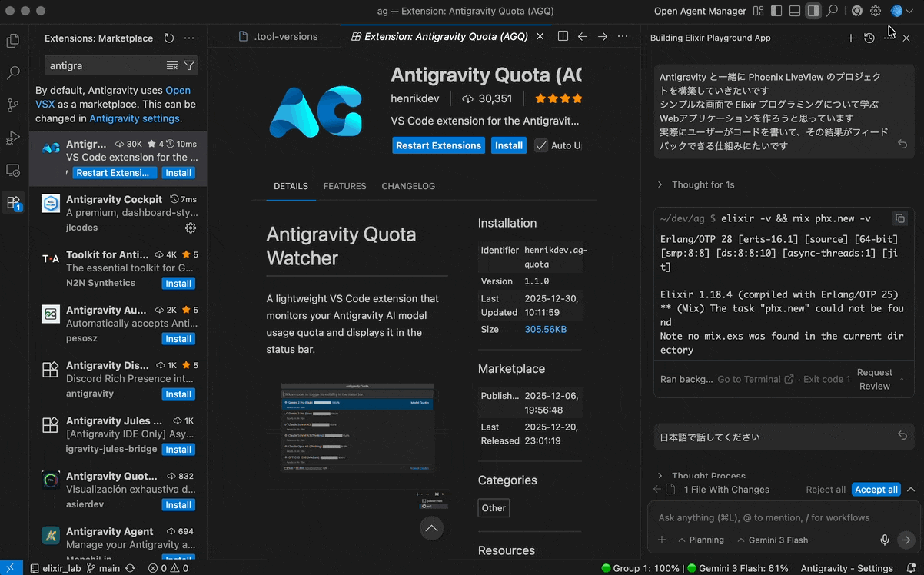
Task: Open the extensions filter funnel
Action: point(189,66)
